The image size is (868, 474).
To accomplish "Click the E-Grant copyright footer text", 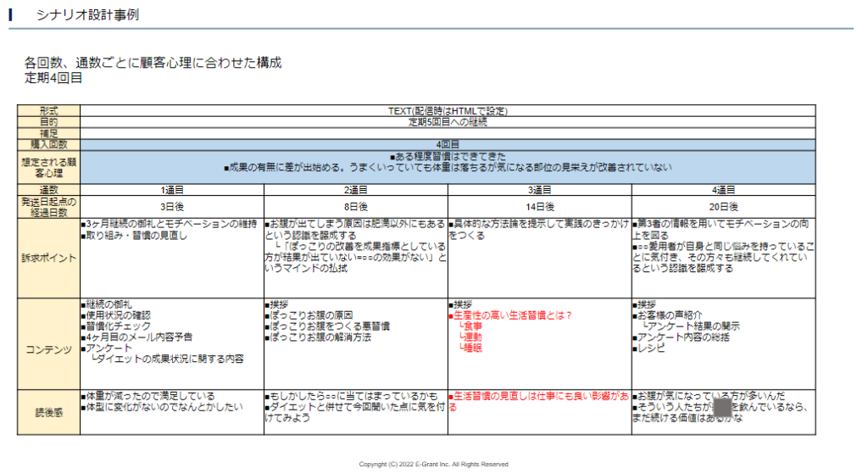I will (433, 464).
